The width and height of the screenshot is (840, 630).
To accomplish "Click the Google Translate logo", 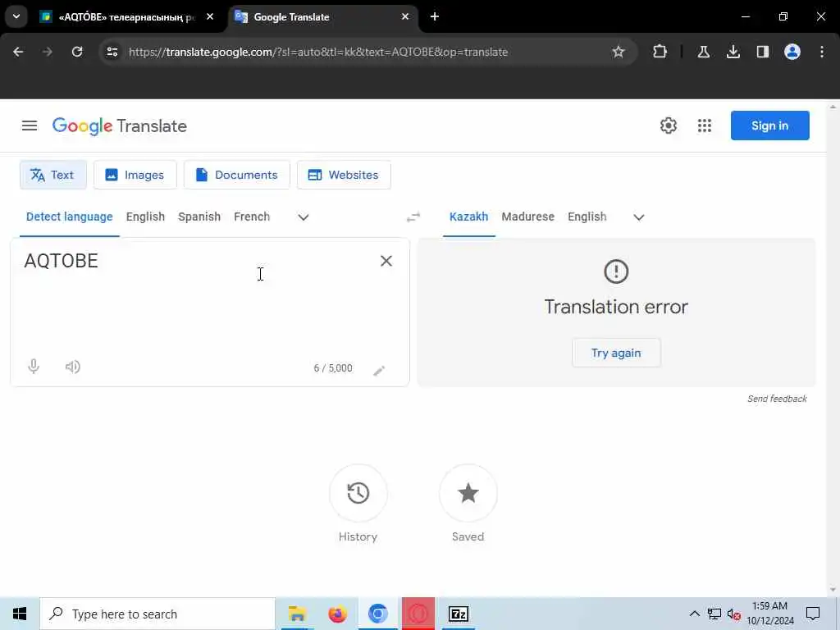I will coord(120,126).
